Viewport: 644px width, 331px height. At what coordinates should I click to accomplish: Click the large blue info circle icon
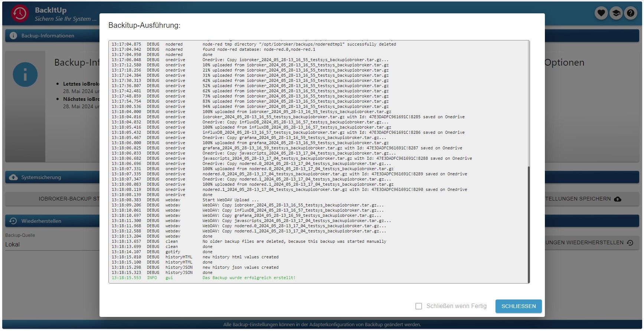pos(25,75)
